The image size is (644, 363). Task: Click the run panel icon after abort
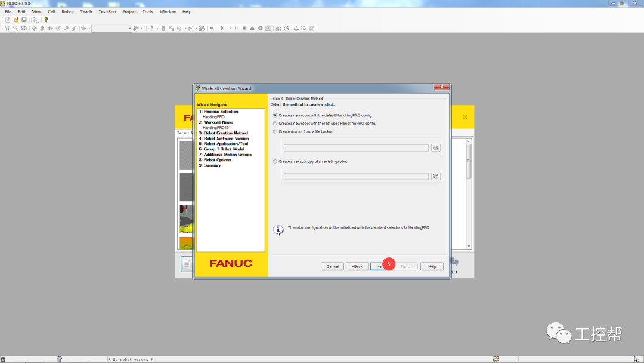click(x=268, y=29)
